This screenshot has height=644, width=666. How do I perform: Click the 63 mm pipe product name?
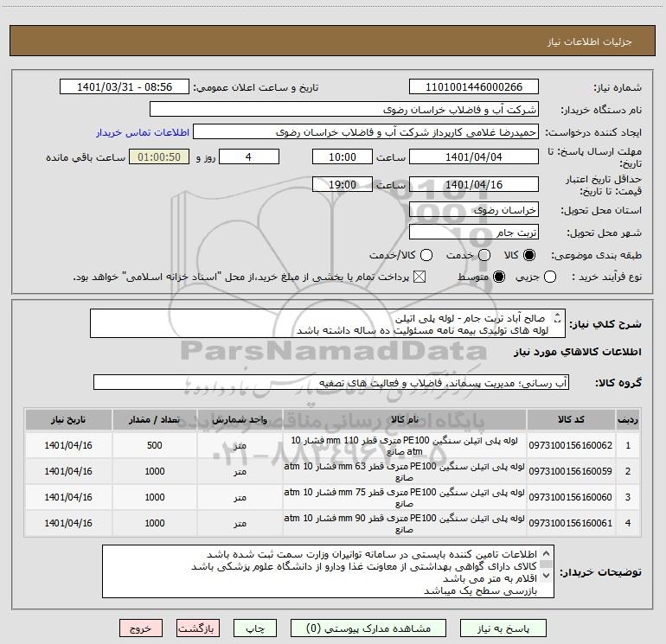[404, 472]
